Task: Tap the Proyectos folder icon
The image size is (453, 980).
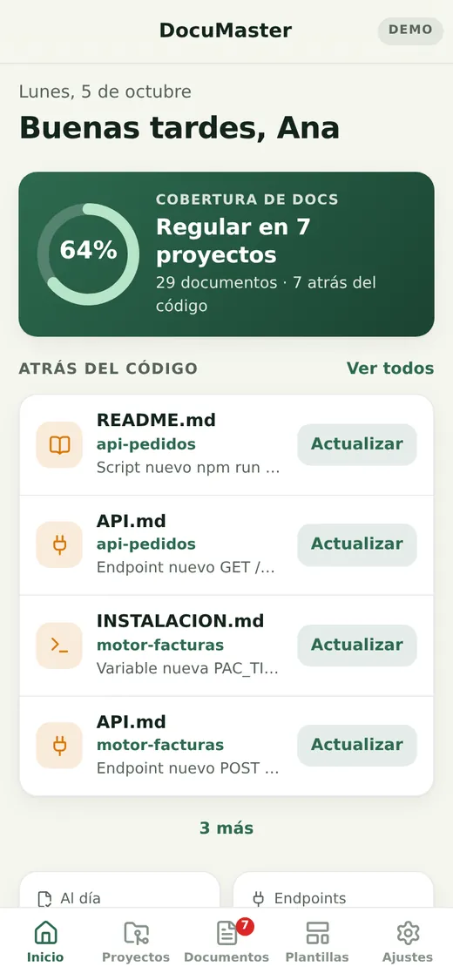Action: click(136, 933)
